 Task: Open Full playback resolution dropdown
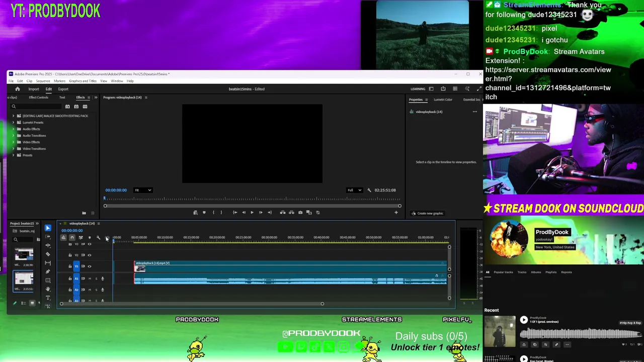[354, 190]
